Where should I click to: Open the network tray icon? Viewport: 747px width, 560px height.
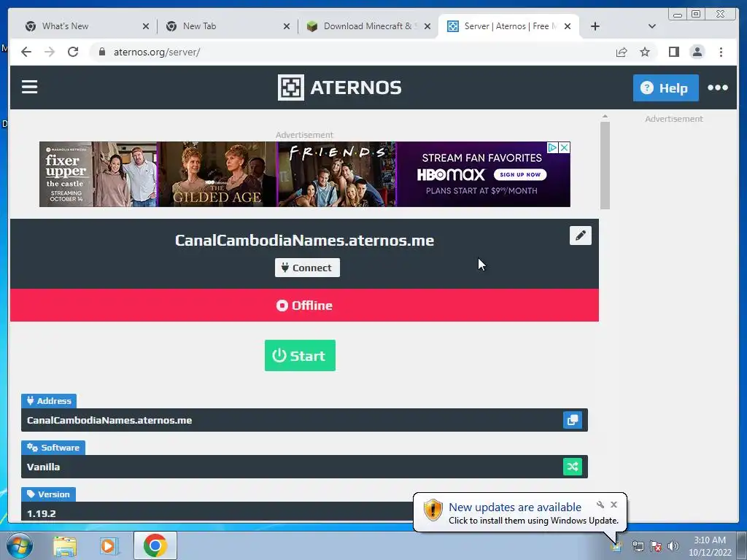point(638,546)
